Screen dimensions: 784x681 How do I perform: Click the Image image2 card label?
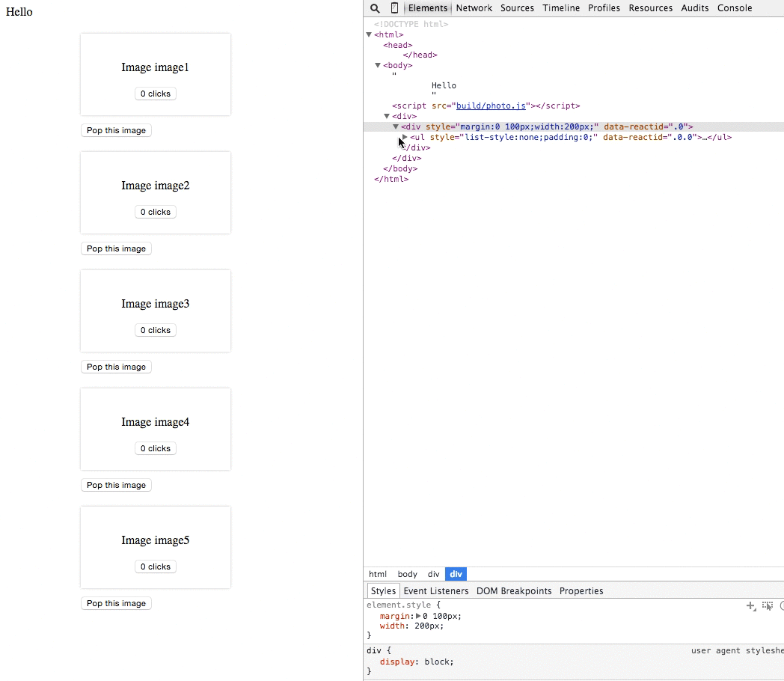[x=155, y=186]
